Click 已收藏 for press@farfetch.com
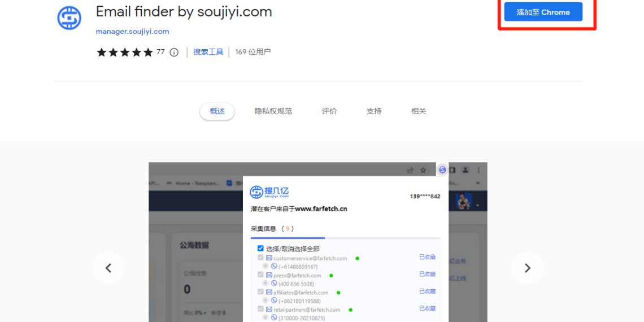 427,275
